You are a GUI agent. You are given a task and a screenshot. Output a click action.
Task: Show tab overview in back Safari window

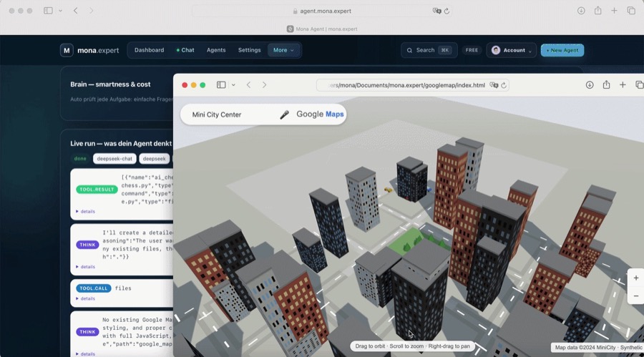tap(631, 11)
